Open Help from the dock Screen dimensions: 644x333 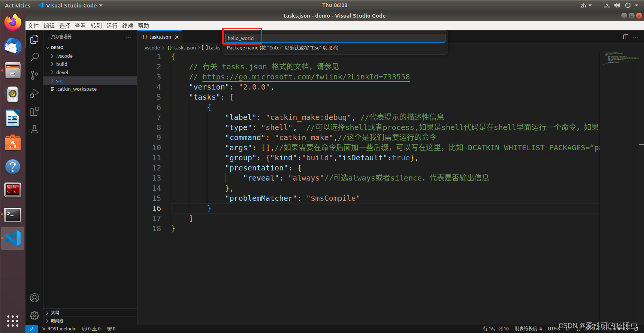click(x=13, y=167)
